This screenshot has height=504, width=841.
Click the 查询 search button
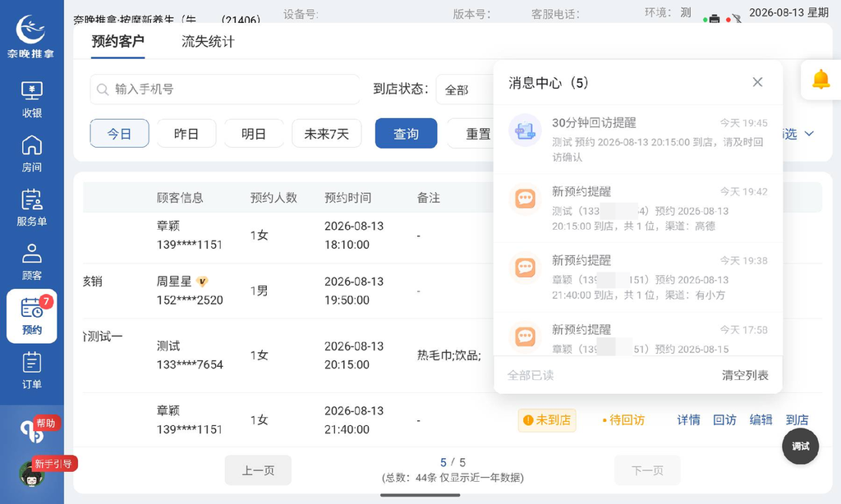pyautogui.click(x=406, y=134)
